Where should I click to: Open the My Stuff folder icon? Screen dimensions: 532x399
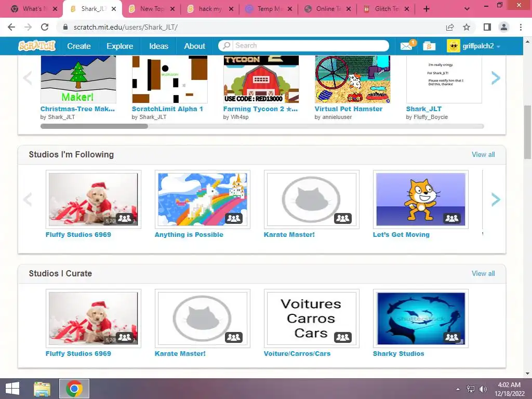[x=429, y=46]
